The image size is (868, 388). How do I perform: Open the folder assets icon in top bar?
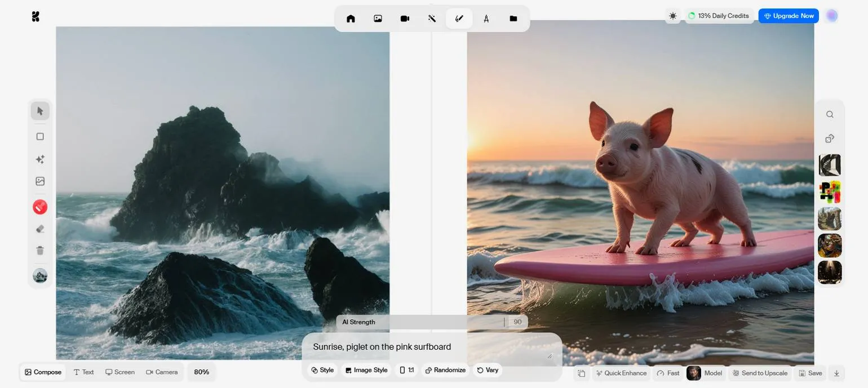[x=513, y=19]
